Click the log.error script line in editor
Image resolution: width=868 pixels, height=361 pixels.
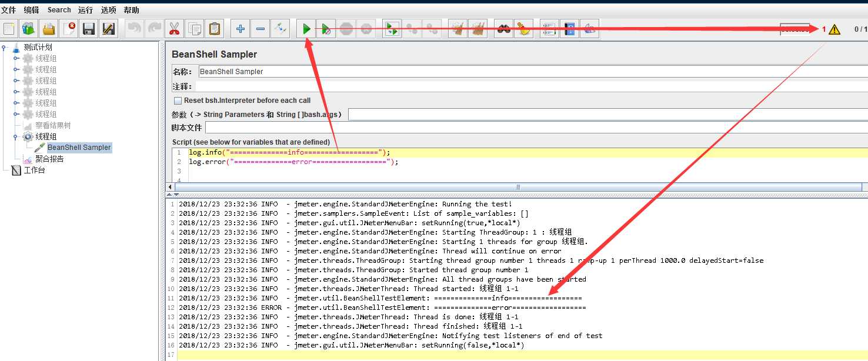point(293,162)
